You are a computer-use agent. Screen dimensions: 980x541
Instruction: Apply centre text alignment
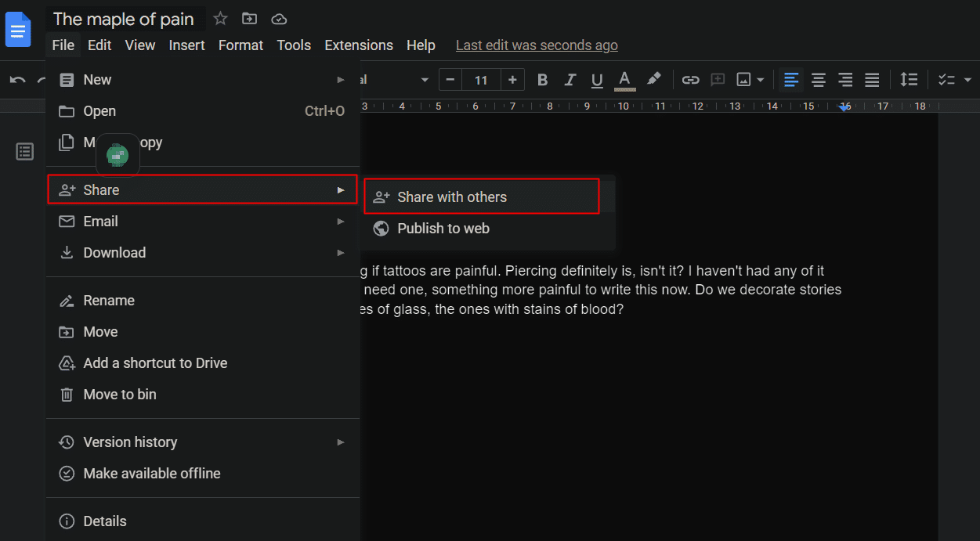coord(819,80)
